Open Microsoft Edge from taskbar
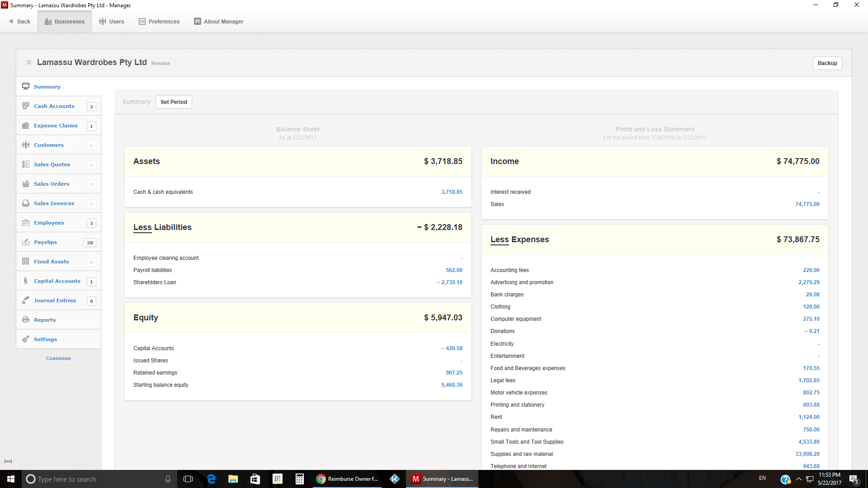 coord(211,479)
